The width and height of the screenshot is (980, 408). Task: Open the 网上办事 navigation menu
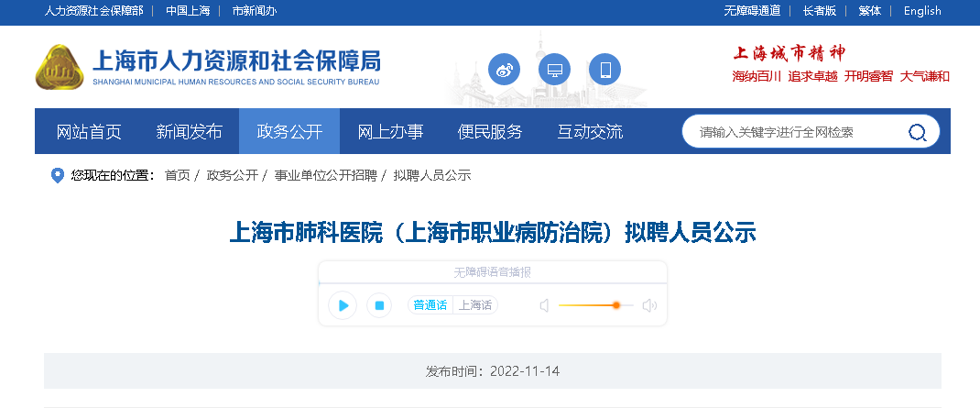pos(390,131)
